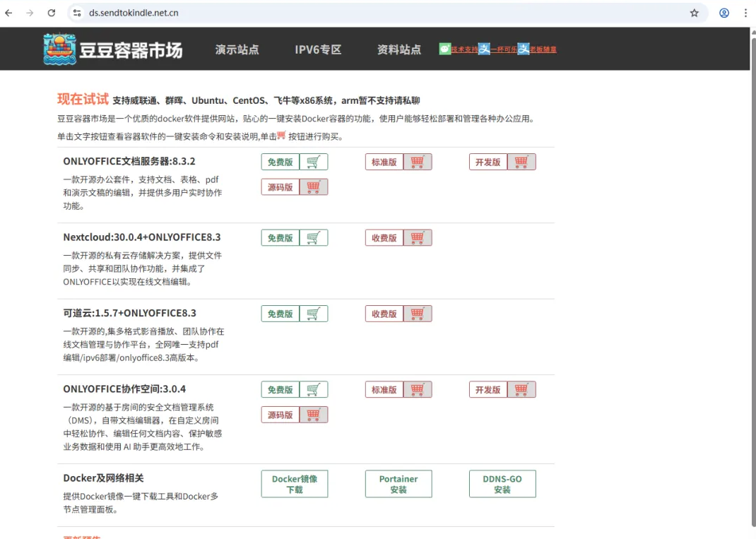Click cart icon for ONLYOFFICE文档服务器 开发版
The height and width of the screenshot is (539, 756).
(x=521, y=162)
